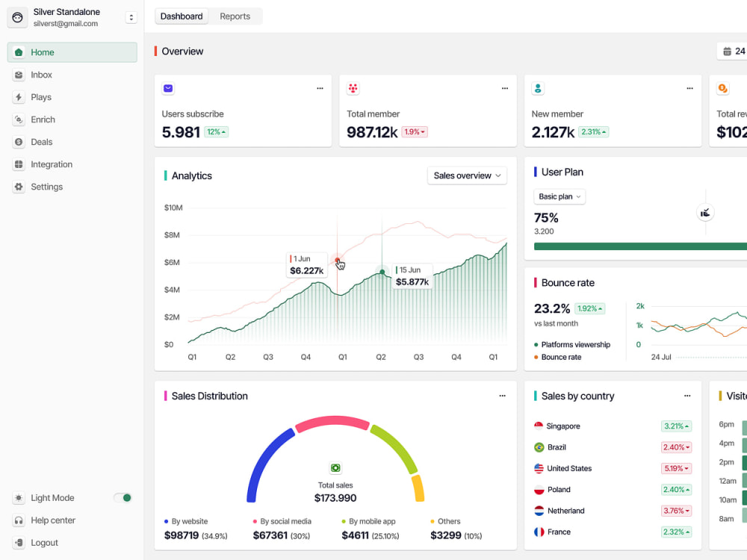Select the Netherland country row
Screen dimensions: 747x560
(613, 511)
